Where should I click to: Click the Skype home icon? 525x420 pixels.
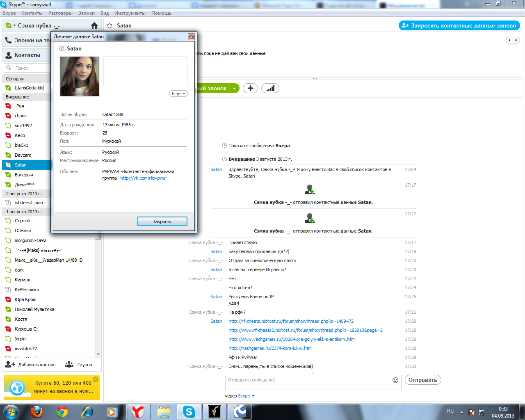click(94, 25)
